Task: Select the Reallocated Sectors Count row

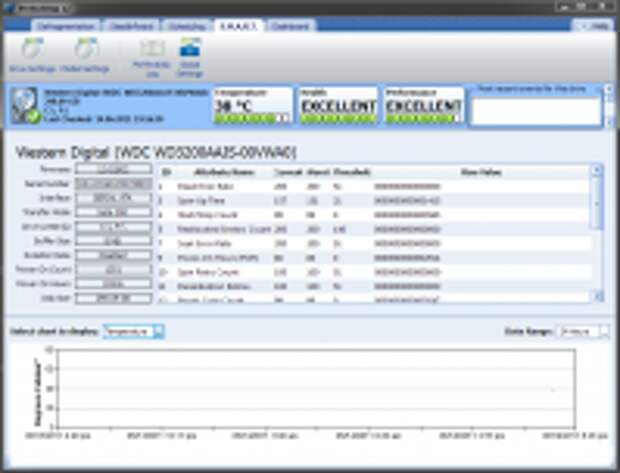Action: click(374, 229)
